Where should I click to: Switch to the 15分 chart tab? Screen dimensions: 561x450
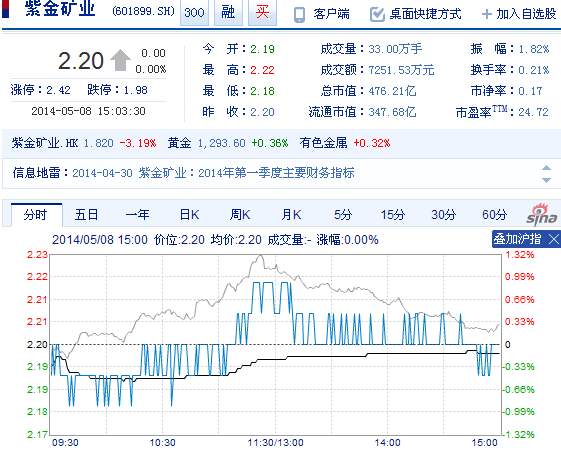coord(392,215)
